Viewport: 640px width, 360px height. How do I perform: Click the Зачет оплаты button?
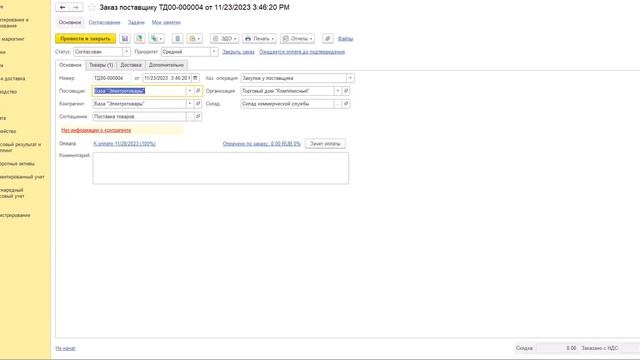tap(325, 144)
